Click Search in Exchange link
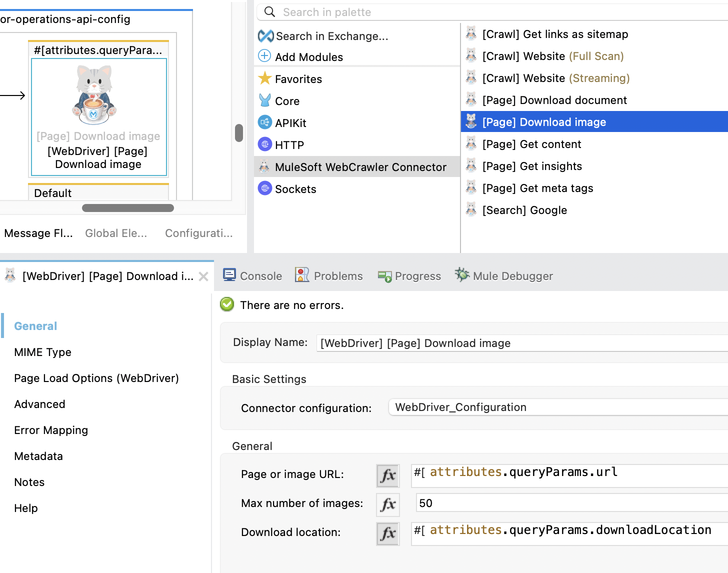Viewport: 728px width, 573px height. pos(332,36)
